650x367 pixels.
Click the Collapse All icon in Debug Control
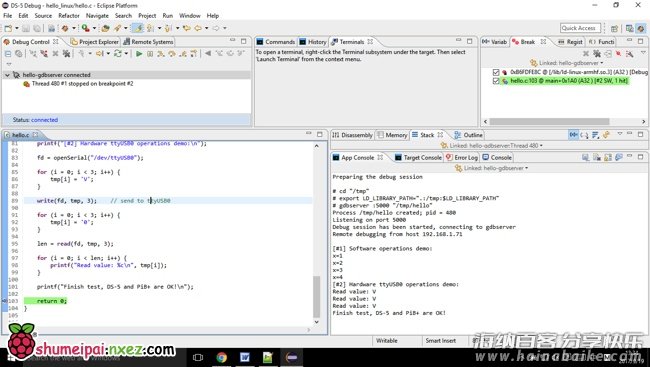click(x=8, y=53)
